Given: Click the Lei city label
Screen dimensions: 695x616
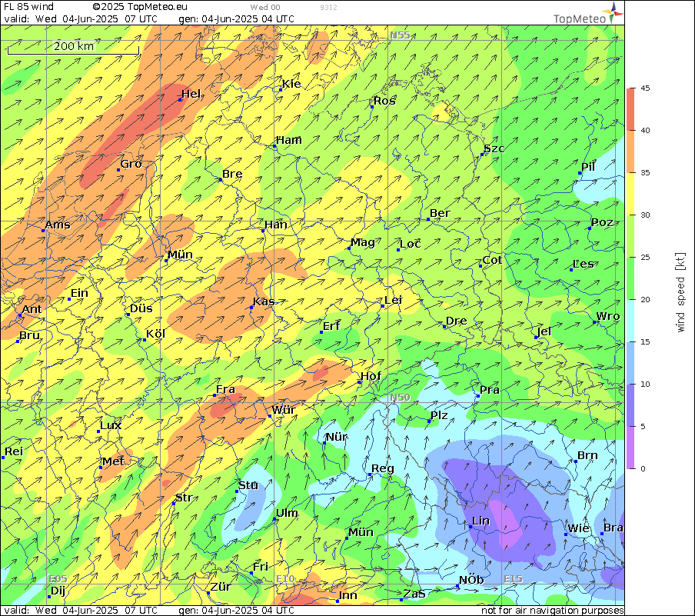Looking at the screenshot, I should (393, 300).
